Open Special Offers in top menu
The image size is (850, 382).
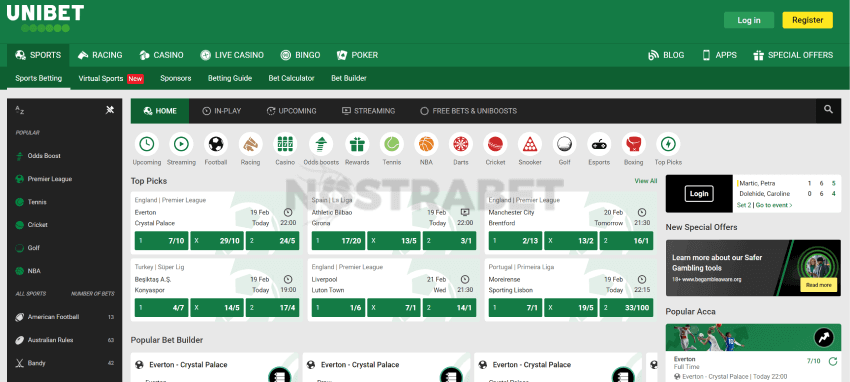pos(793,55)
